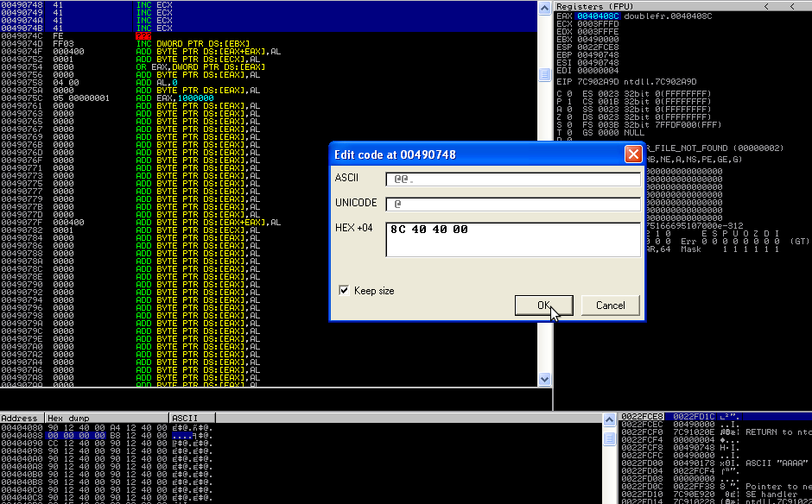Click the rightmost left arrow in Registers header
Image resolution: width=812 pixels, height=504 pixels.
pos(792,6)
